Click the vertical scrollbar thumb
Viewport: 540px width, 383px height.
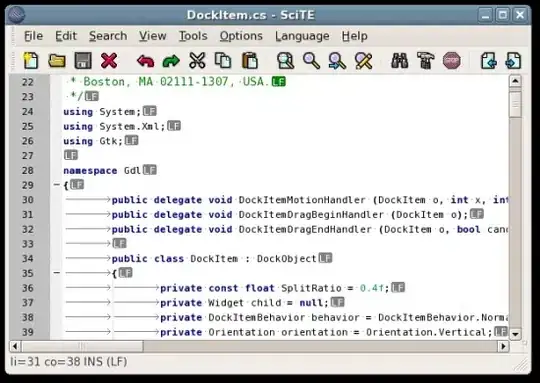tap(515, 103)
